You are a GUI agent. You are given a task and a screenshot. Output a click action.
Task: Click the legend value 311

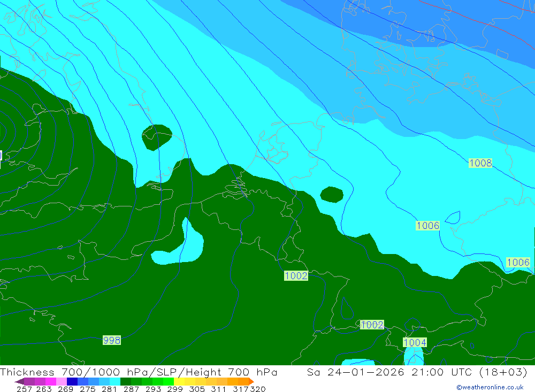coord(218,389)
